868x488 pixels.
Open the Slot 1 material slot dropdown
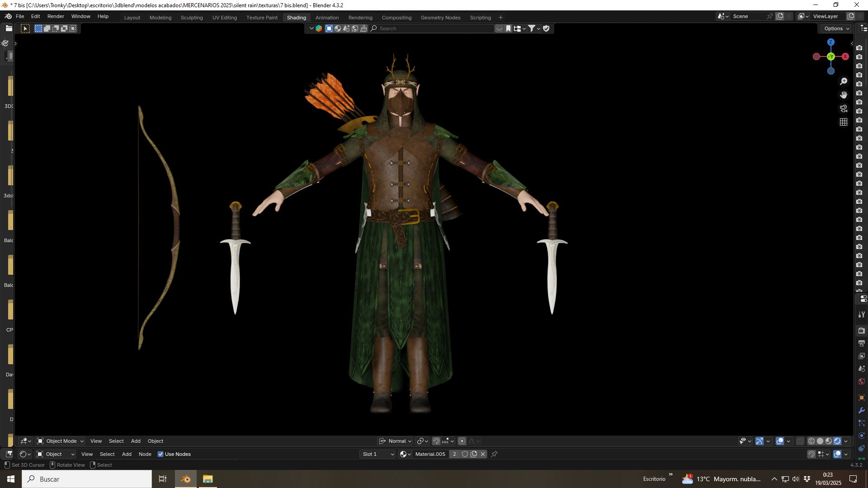click(378, 454)
